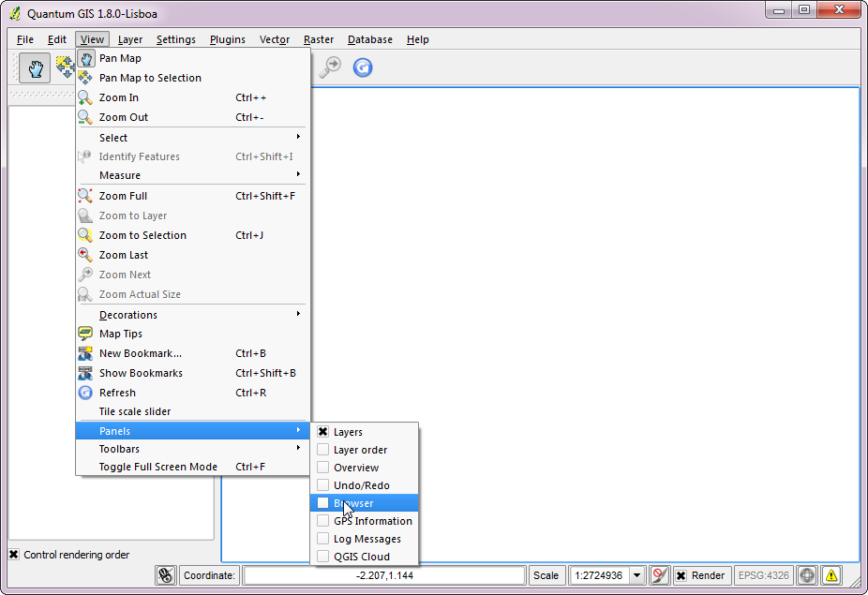Screen dimensions: 868x595
Task: Open the Edit menu
Action: [57, 39]
